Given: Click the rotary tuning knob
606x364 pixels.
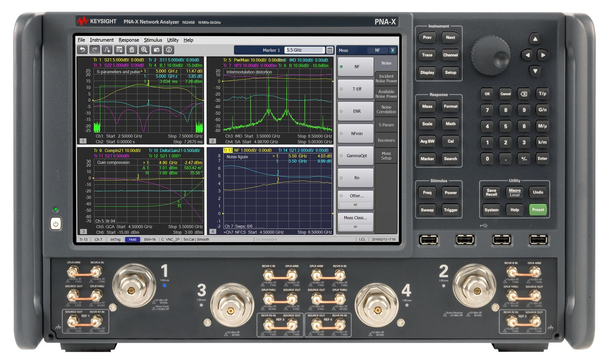Looking at the screenshot, I should point(491,55).
